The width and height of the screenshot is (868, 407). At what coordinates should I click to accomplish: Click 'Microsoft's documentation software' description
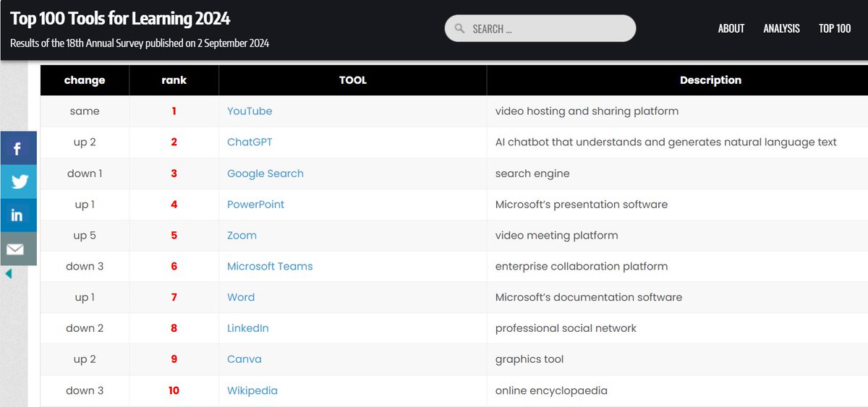[x=589, y=298]
